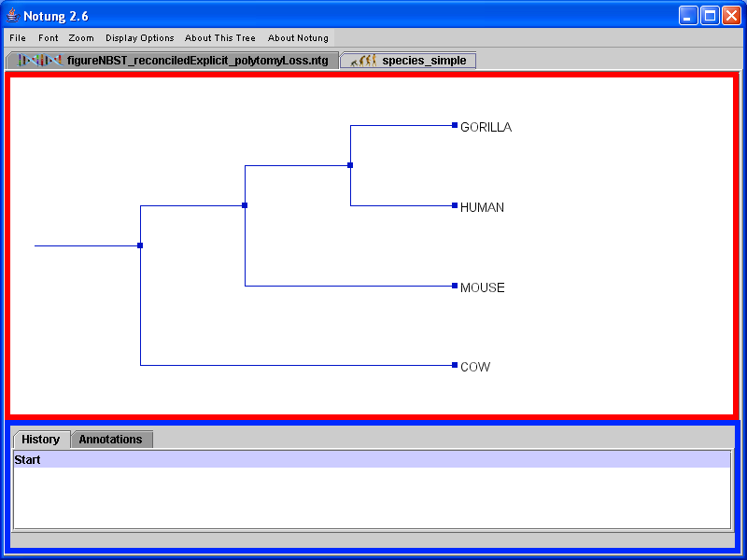The height and width of the screenshot is (560, 747).
Task: Open the About Notung menu
Action: pyautogui.click(x=298, y=38)
